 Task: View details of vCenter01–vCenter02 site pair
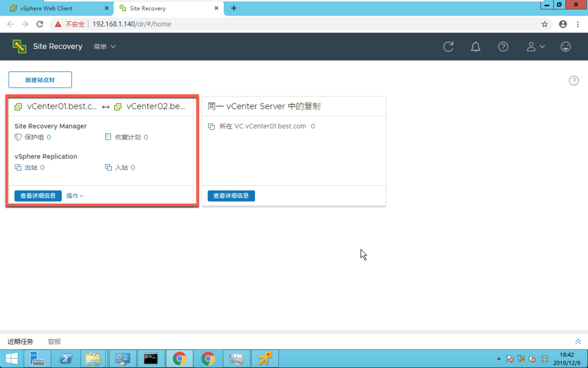(x=38, y=196)
